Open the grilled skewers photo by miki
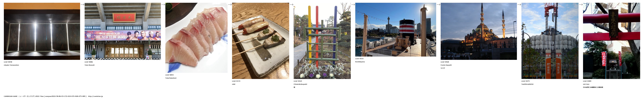This screenshot has height=99, width=644. click(261, 41)
